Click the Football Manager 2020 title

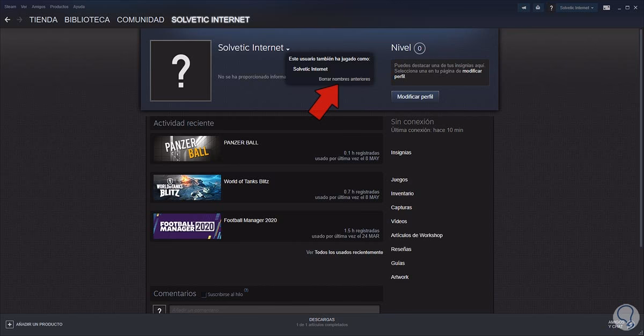pos(250,220)
